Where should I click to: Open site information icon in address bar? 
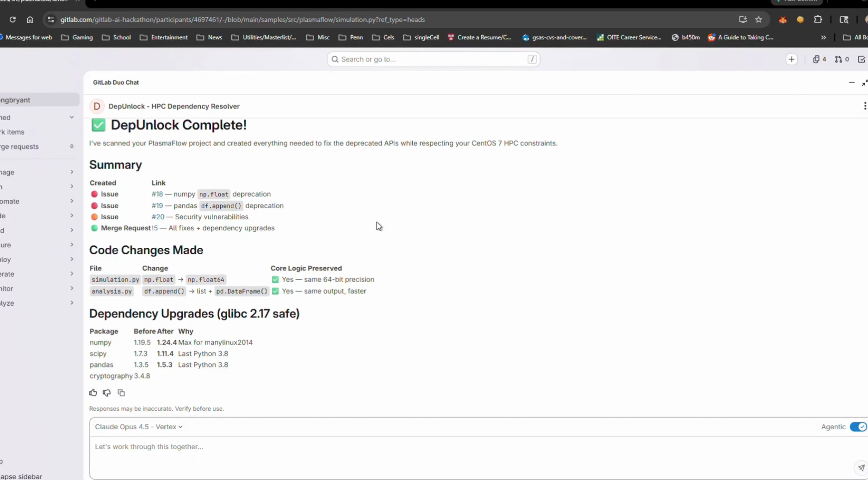tap(51, 19)
